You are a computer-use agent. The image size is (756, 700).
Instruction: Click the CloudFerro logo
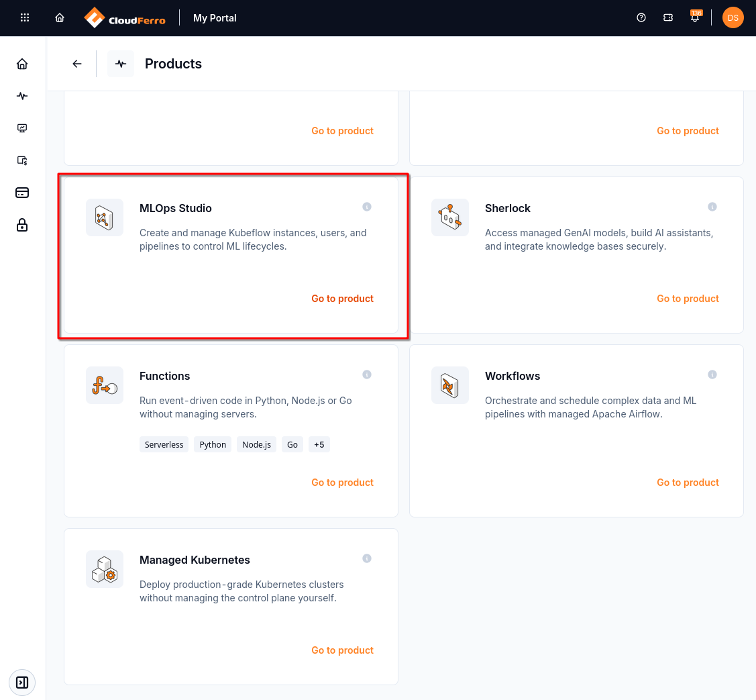124,18
